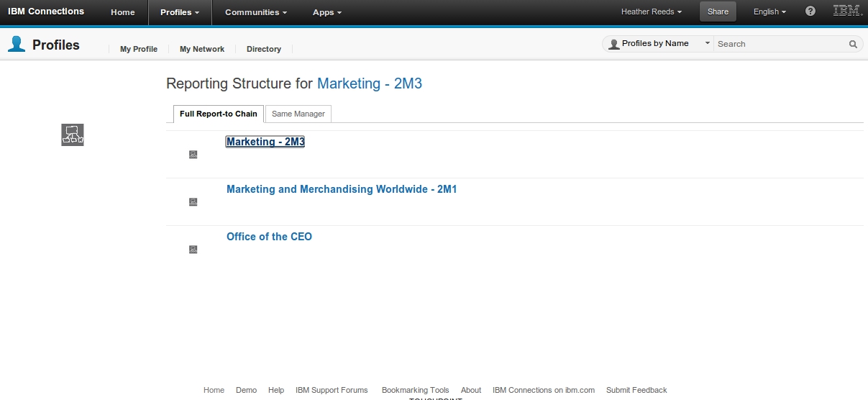Open the Profiles dropdown menu

tap(180, 12)
